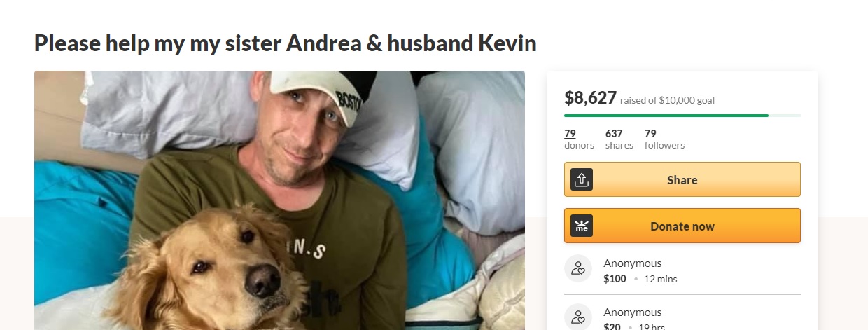
Task: Click the 637 shares count
Action: 619,139
